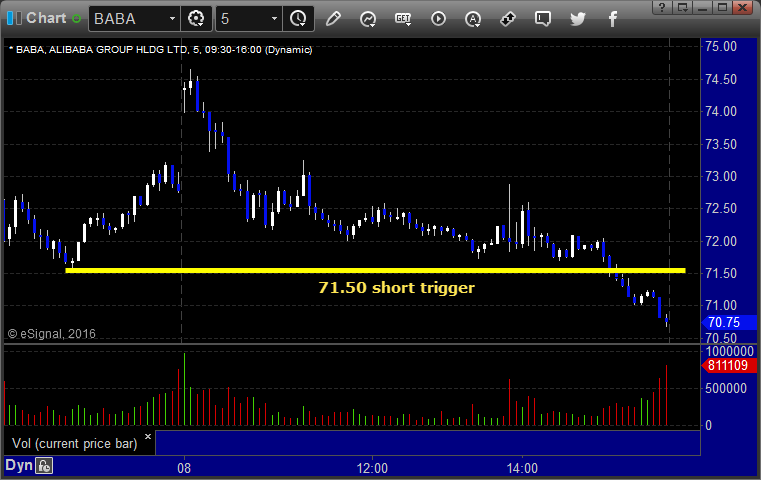
Task: Click the 75.00 price axis label
Action: coord(721,47)
